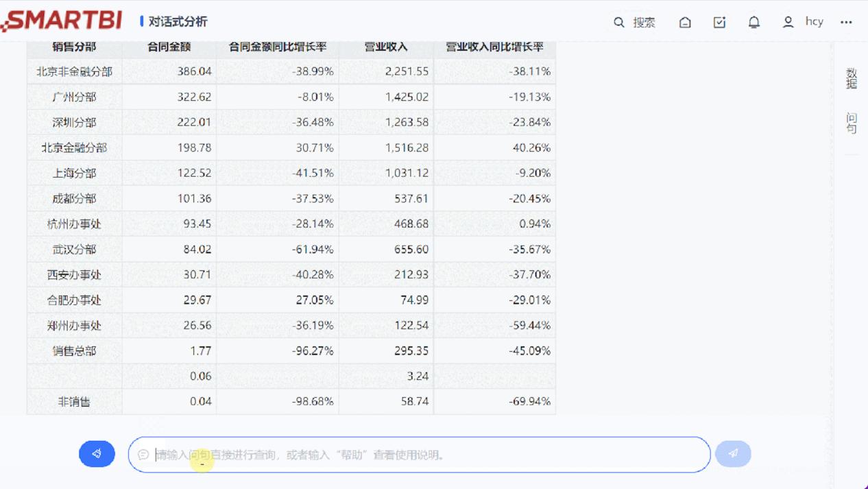The height and width of the screenshot is (489, 868).
Task: Open the more options ellipsis menu
Action: point(846,22)
